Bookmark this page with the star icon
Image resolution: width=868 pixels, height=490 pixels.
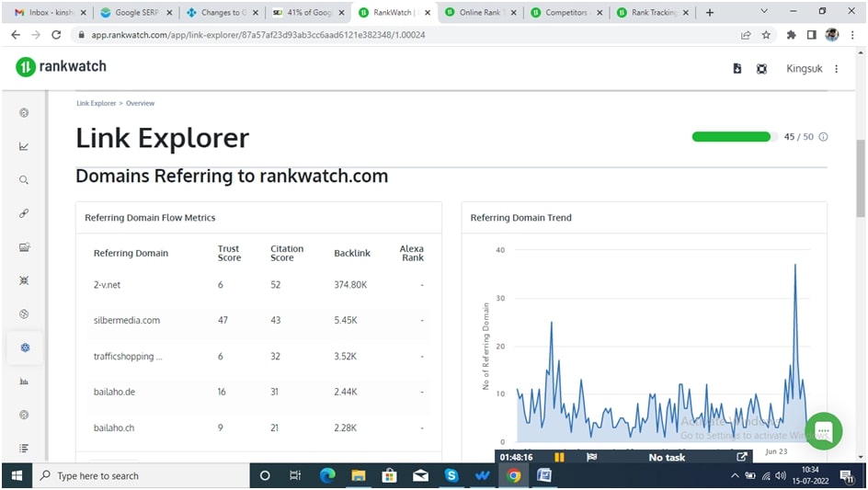coord(766,35)
